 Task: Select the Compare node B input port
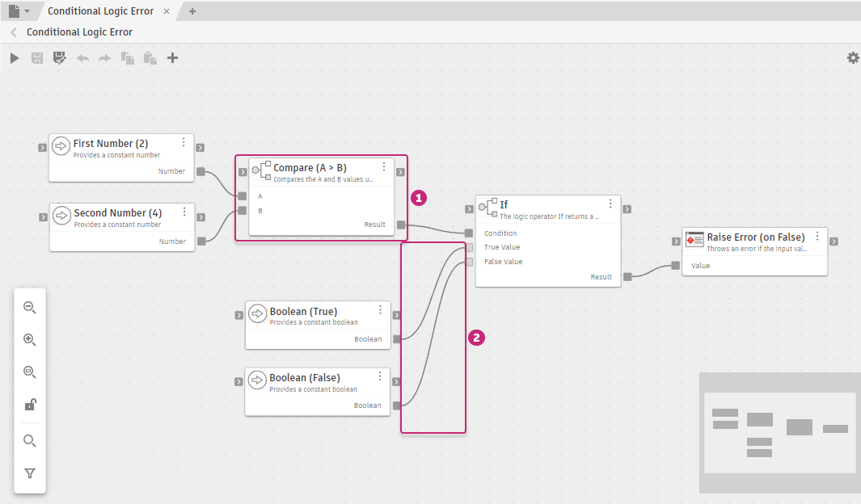(243, 211)
